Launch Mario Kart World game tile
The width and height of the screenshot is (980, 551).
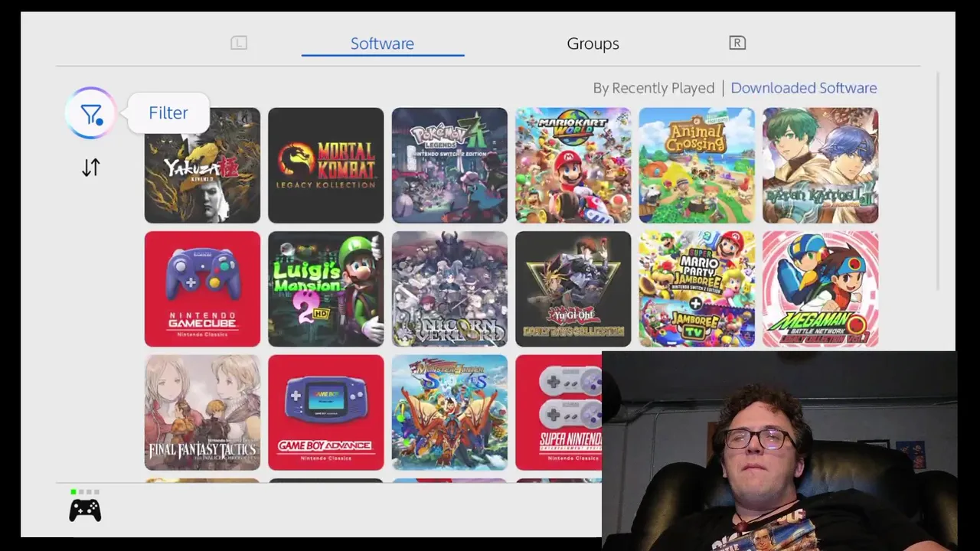pyautogui.click(x=573, y=165)
